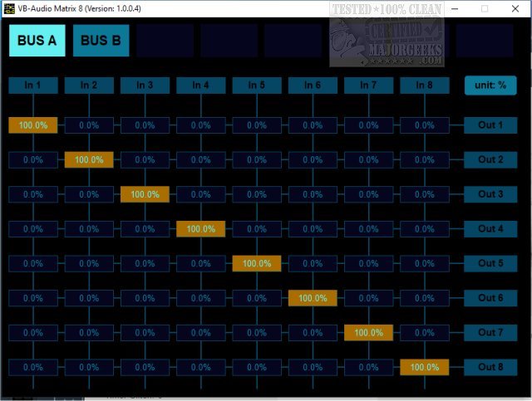Close the VB-Audio Matrix 8 window
Viewport: 532px width, 401px height.
coord(515,9)
